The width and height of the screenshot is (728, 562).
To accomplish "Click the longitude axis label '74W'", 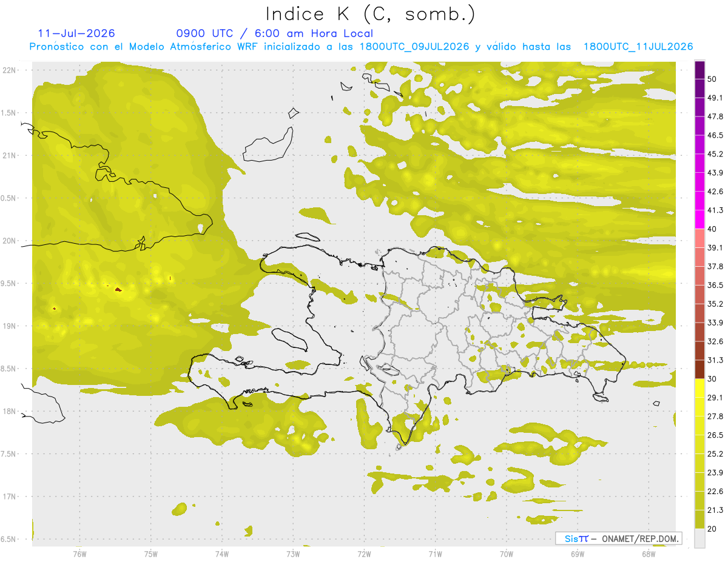I will coord(222,554).
